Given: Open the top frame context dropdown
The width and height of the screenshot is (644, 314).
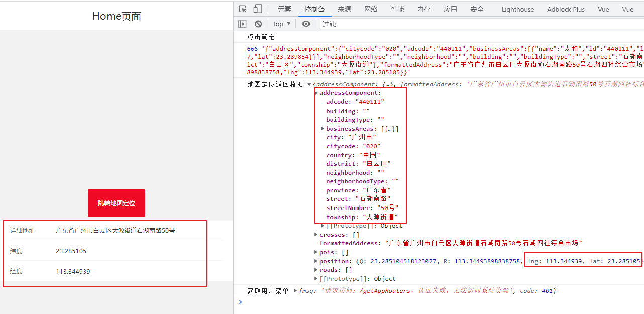Looking at the screenshot, I should (280, 24).
